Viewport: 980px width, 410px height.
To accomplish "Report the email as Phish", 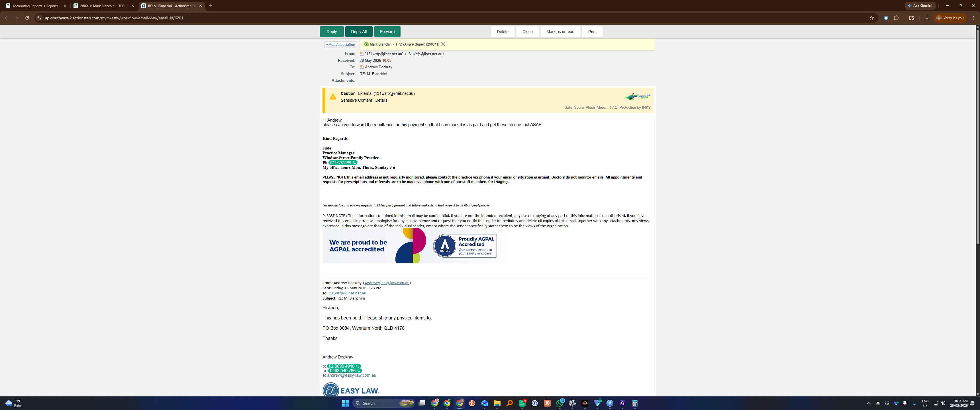I will (x=590, y=108).
